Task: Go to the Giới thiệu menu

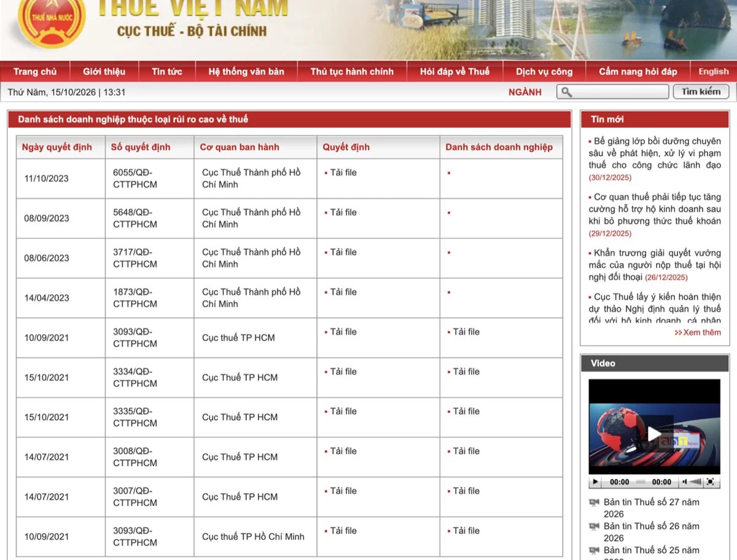Action: pyautogui.click(x=104, y=72)
